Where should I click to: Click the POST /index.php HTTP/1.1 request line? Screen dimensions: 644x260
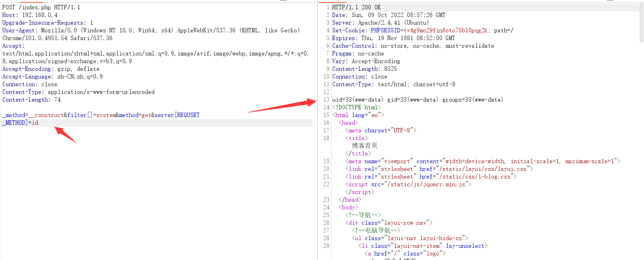[x=41, y=7]
